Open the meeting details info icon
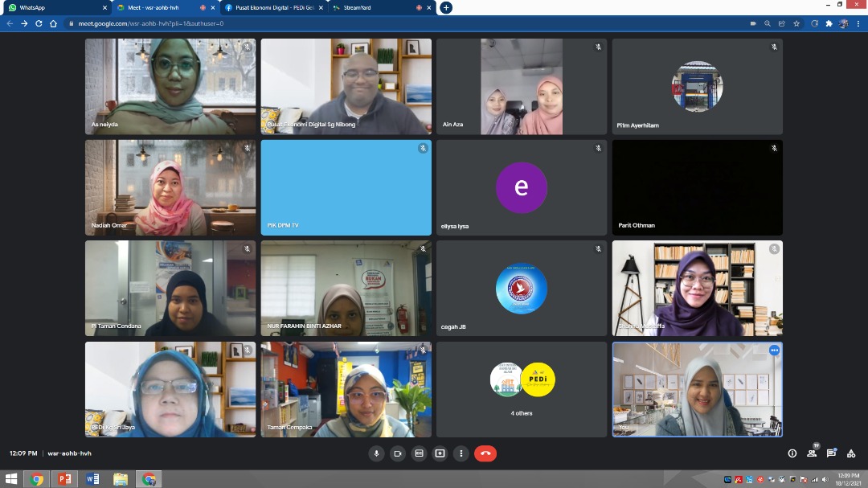The width and height of the screenshot is (868, 488). tap(792, 453)
